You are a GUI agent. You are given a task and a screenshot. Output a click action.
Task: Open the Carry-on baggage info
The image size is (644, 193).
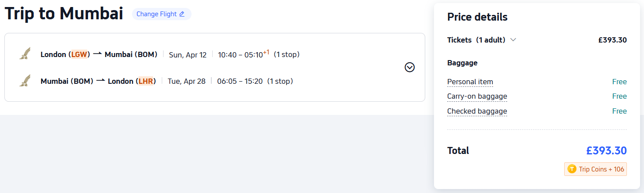click(x=477, y=96)
